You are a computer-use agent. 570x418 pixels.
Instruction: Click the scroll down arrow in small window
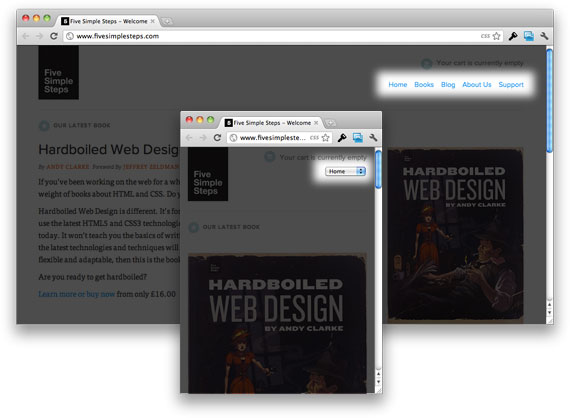pyautogui.click(x=378, y=382)
